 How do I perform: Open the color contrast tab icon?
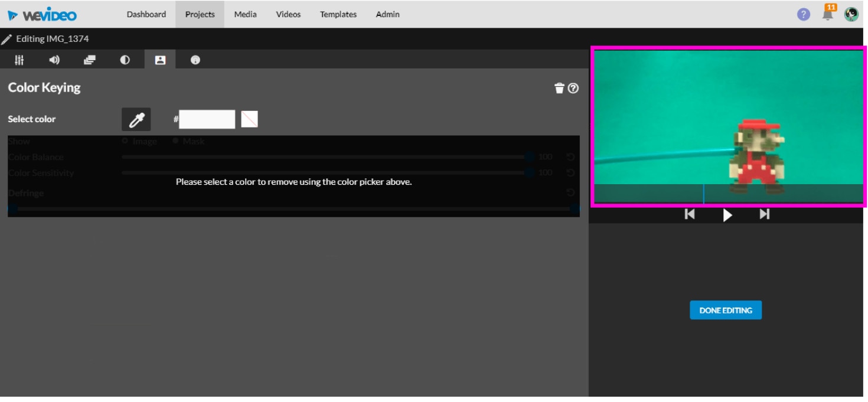125,60
